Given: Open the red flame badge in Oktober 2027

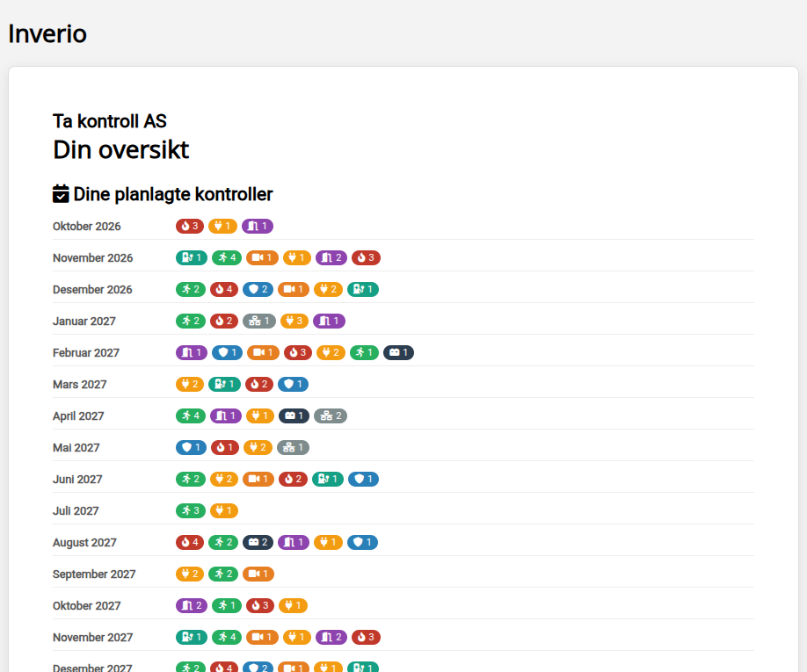Looking at the screenshot, I should pyautogui.click(x=260, y=605).
